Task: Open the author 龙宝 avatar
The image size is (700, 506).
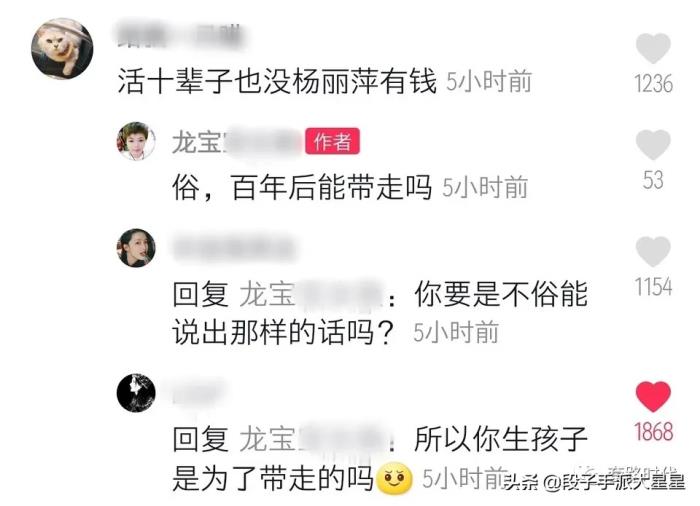Action: (x=136, y=141)
